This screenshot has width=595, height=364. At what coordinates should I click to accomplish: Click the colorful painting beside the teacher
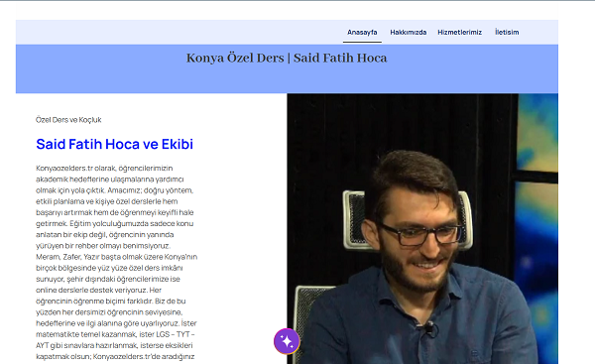[x=537, y=228]
